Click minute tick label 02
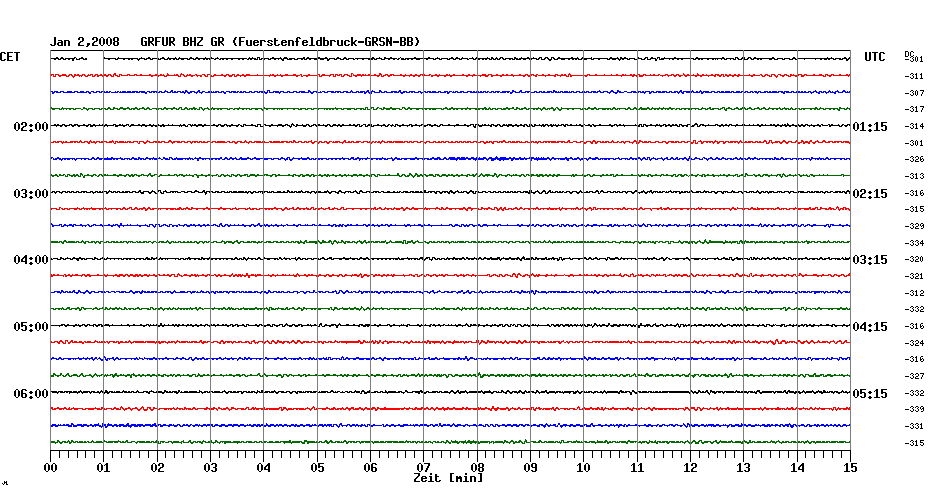Screen dimensions: 930x494 pyautogui.click(x=157, y=468)
